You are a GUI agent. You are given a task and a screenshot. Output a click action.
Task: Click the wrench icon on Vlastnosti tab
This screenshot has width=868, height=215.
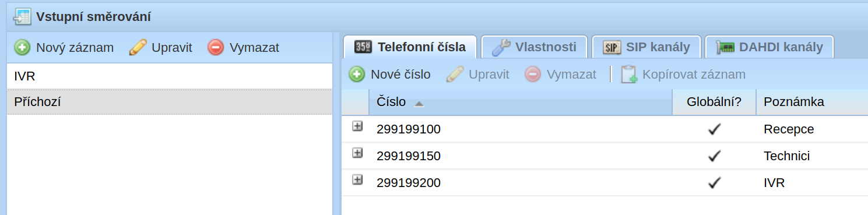click(501, 47)
